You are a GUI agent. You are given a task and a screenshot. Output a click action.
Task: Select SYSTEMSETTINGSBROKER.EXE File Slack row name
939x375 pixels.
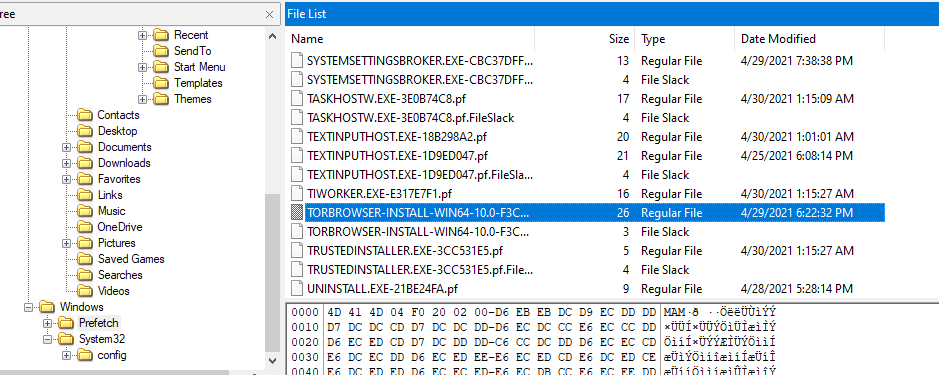click(419, 80)
